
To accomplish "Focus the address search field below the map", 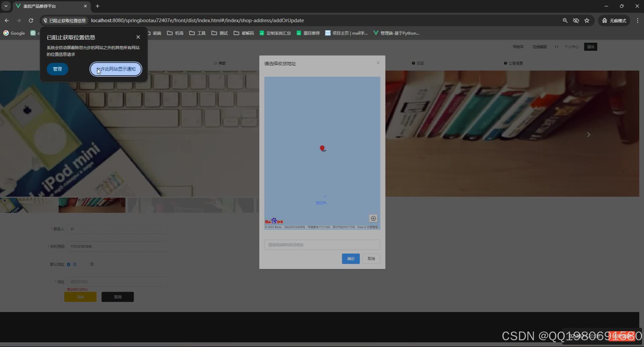I will click(x=322, y=245).
